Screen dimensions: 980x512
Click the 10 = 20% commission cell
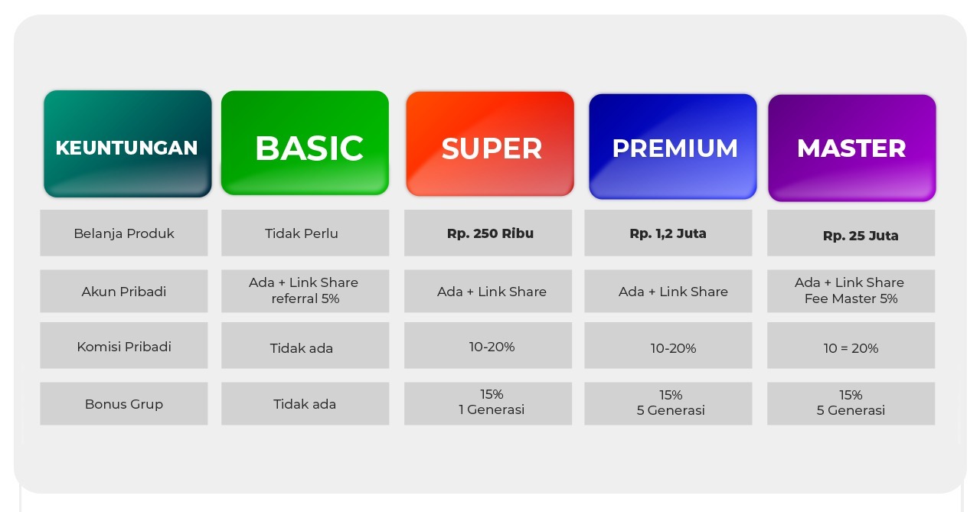click(851, 346)
